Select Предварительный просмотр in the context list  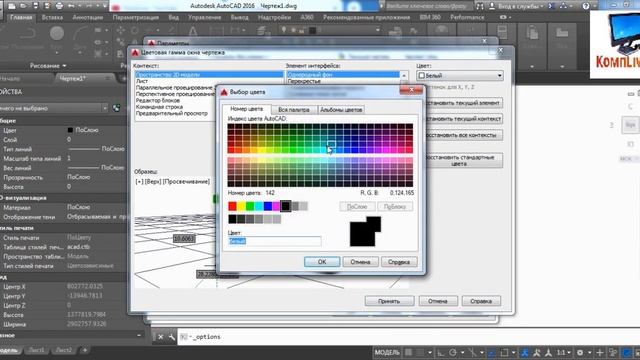click(171, 113)
